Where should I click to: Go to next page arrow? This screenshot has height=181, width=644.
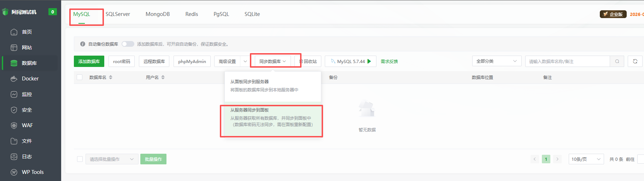tap(557, 159)
